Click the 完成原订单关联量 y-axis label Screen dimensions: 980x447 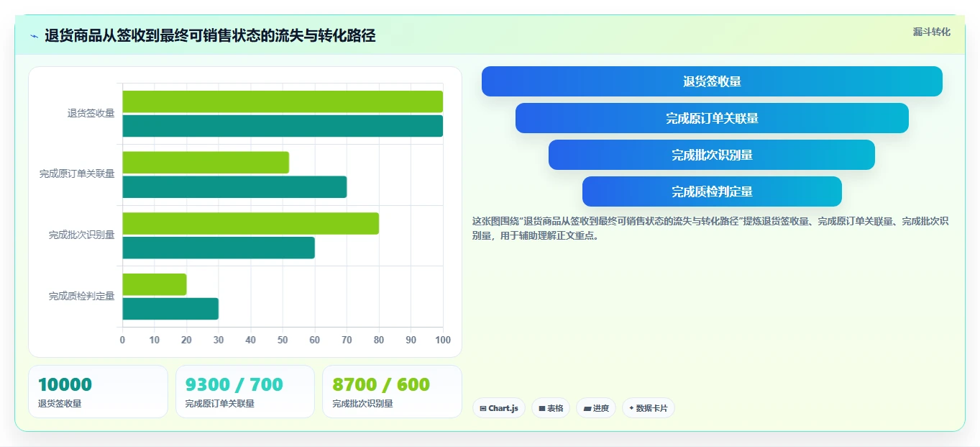tap(77, 174)
